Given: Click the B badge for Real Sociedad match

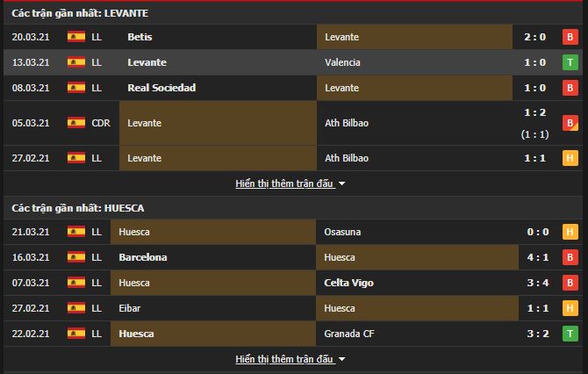Looking at the screenshot, I should point(570,88).
